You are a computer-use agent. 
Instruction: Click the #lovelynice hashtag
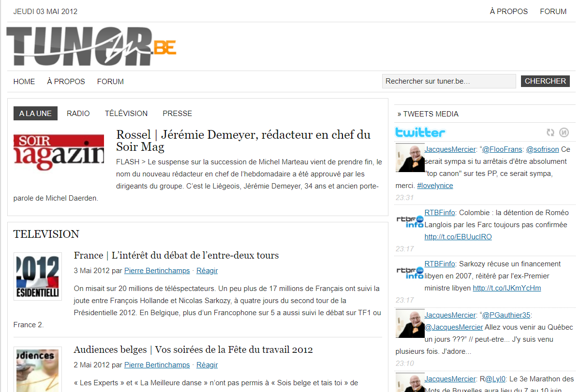pyautogui.click(x=435, y=186)
